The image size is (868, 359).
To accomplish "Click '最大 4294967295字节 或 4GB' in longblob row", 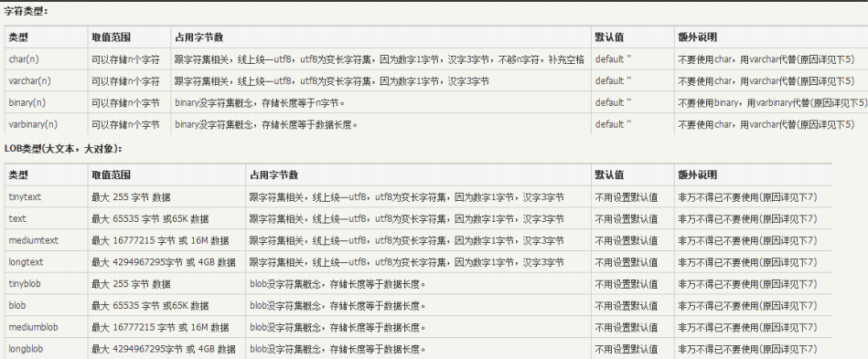I will (x=164, y=349).
